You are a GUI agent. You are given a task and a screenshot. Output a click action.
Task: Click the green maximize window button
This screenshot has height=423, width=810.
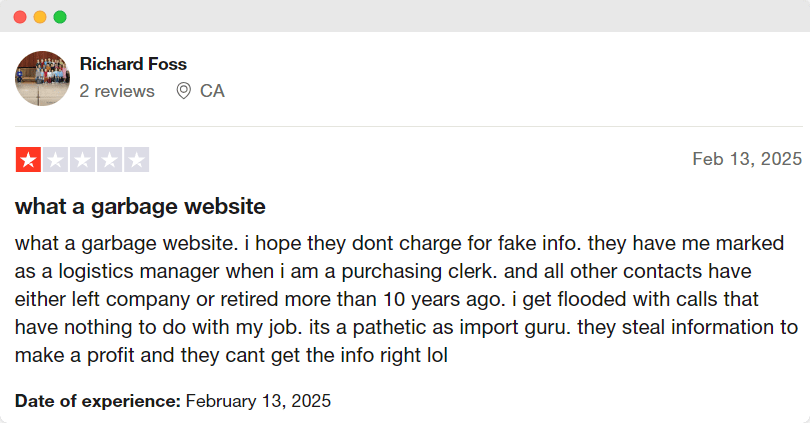pos(60,17)
